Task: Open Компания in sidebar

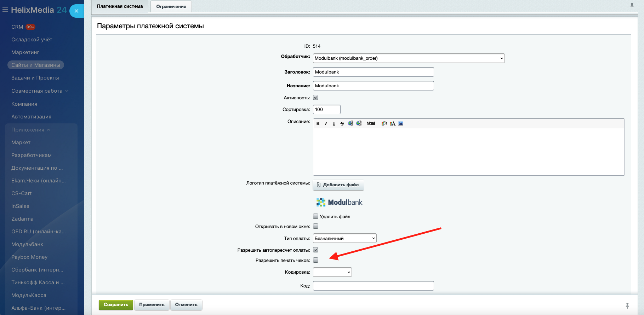Action: pyautogui.click(x=24, y=104)
